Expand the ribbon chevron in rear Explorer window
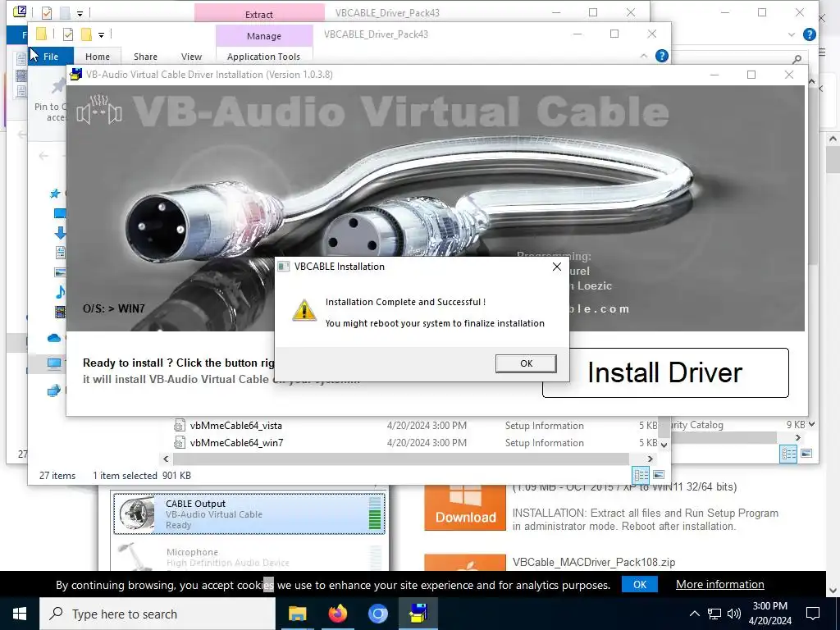840x630 pixels. click(x=792, y=34)
